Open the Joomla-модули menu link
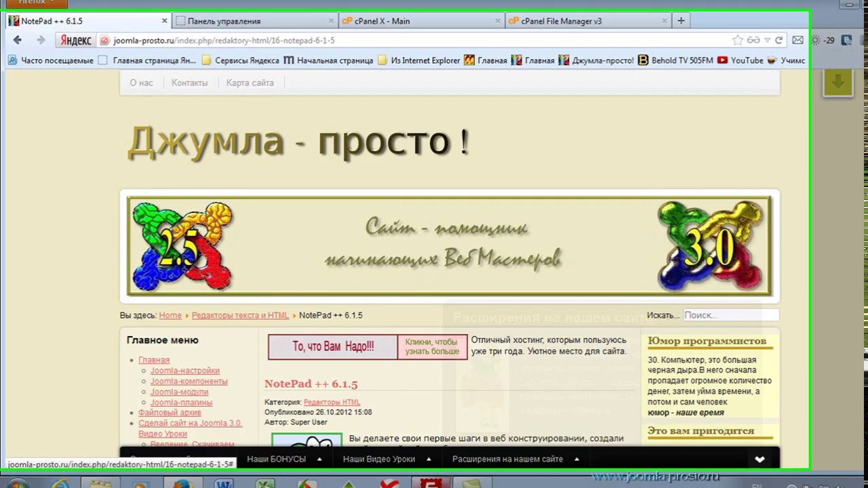Image resolution: width=868 pixels, height=488 pixels. (x=180, y=392)
